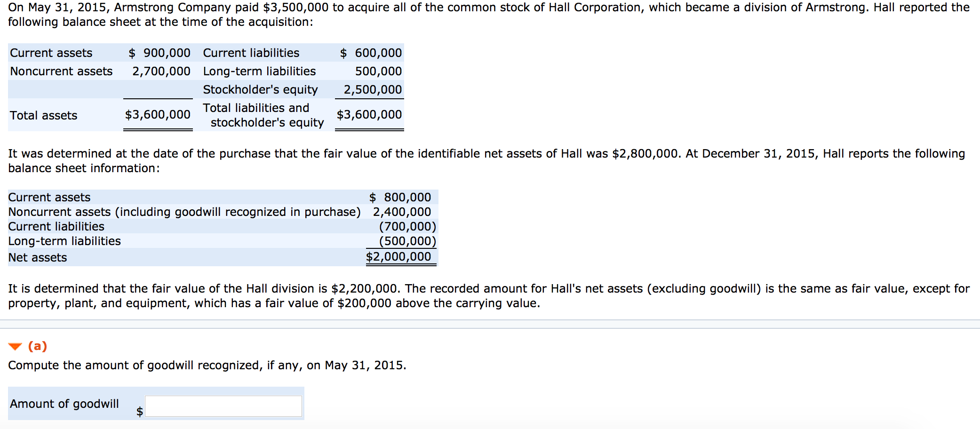Click the 2,400,000 noncurrent assets value
This screenshot has width=980, height=429.
coord(402,212)
